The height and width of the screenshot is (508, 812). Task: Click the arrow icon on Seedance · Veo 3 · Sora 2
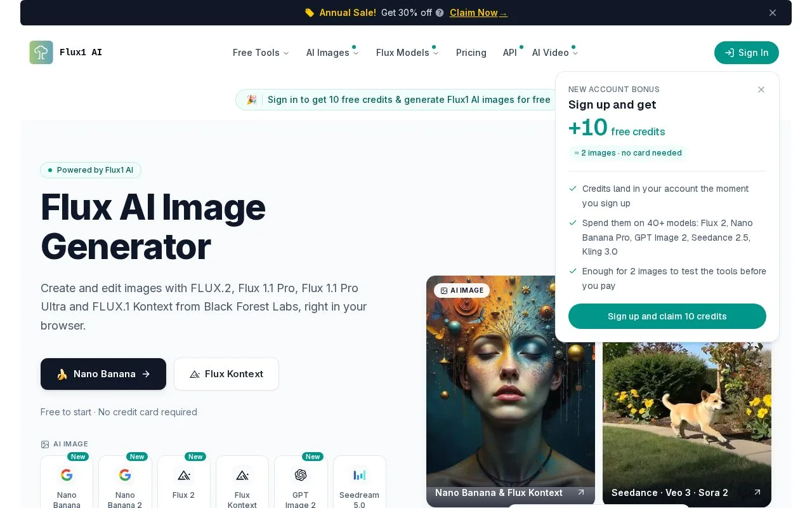click(757, 492)
